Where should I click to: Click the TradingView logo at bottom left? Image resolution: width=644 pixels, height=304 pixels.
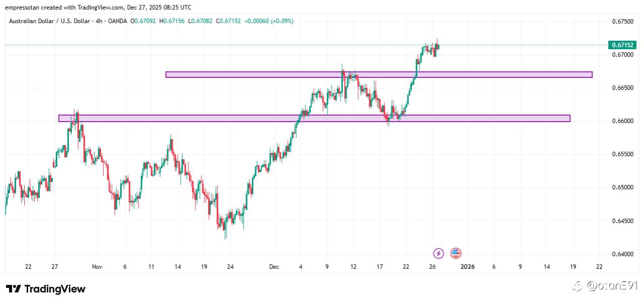point(46,289)
